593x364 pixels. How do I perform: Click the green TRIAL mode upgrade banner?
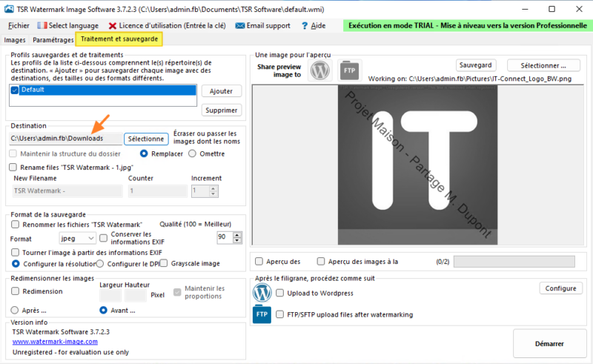[x=468, y=25]
